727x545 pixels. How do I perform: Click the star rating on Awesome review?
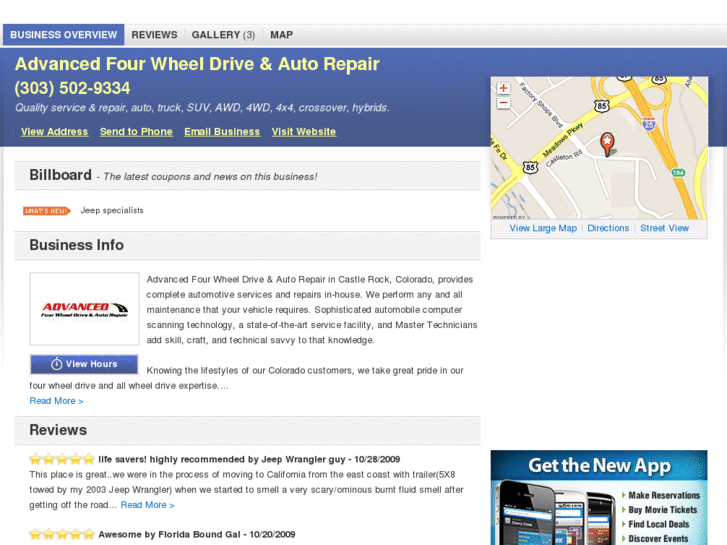62,534
